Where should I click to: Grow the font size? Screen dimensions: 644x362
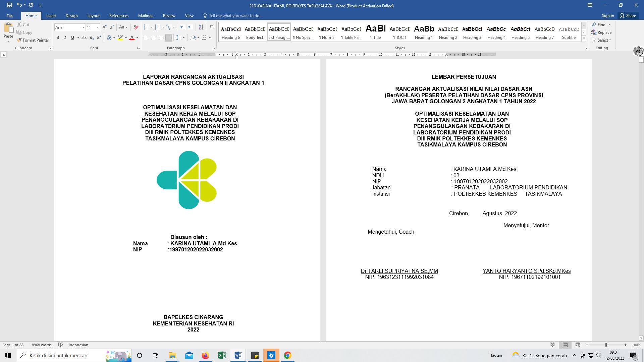(104, 27)
